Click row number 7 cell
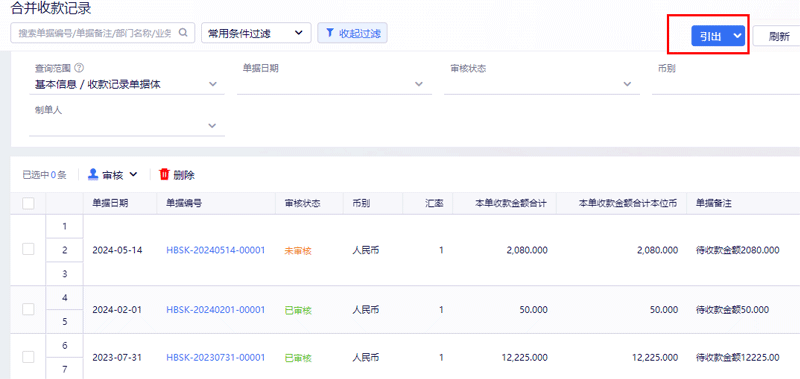The height and width of the screenshot is (379, 800). (x=65, y=368)
